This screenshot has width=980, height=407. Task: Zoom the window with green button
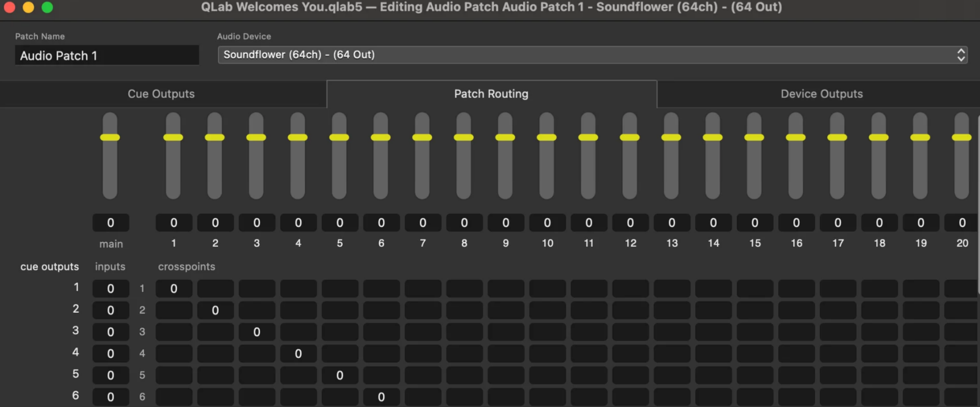click(47, 7)
